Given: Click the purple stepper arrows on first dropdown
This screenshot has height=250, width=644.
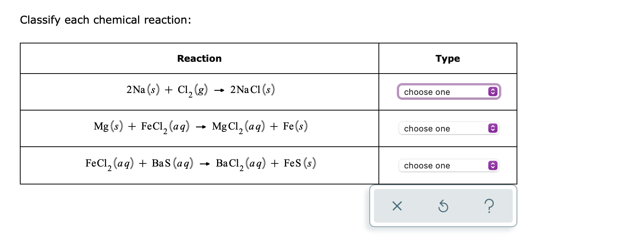Looking at the screenshot, I should pos(493,92).
